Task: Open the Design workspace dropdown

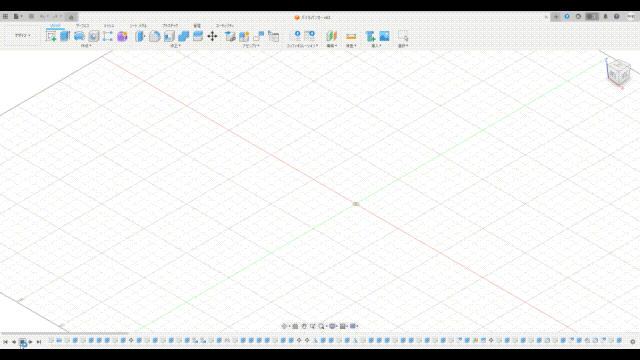Action: pos(22,36)
